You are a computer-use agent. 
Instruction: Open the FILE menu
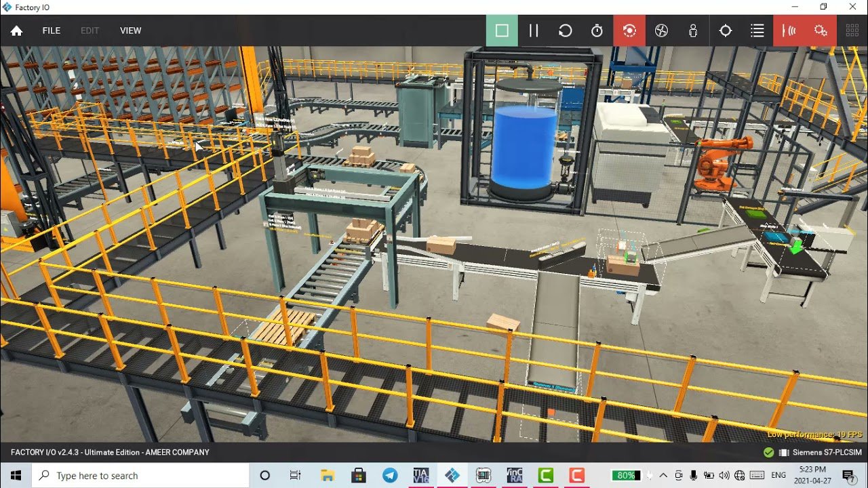click(x=52, y=30)
